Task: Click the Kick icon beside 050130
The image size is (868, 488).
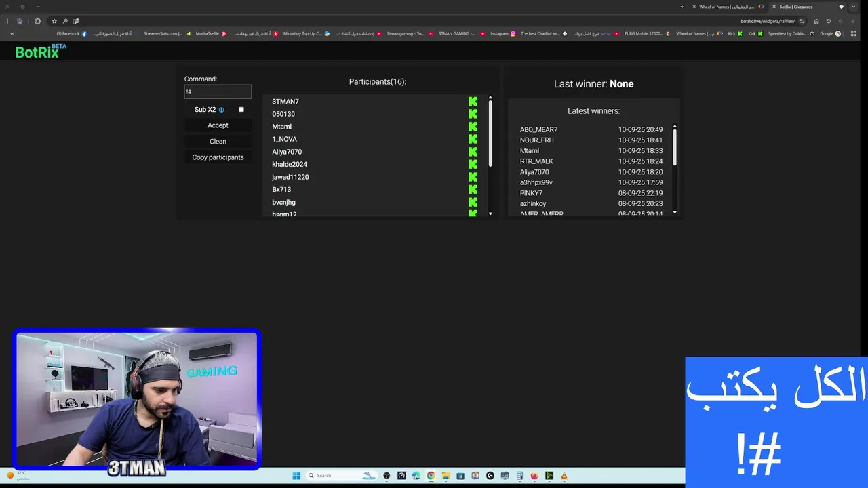Action: coord(473,114)
